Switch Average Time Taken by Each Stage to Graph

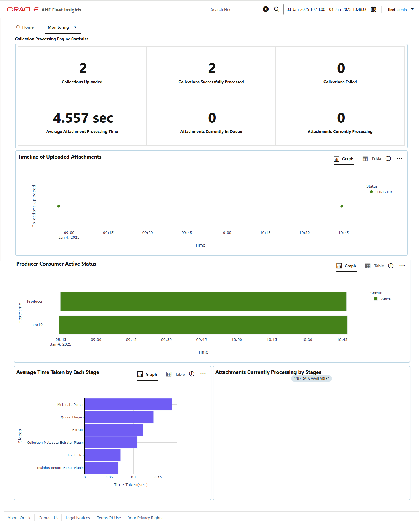click(x=147, y=374)
